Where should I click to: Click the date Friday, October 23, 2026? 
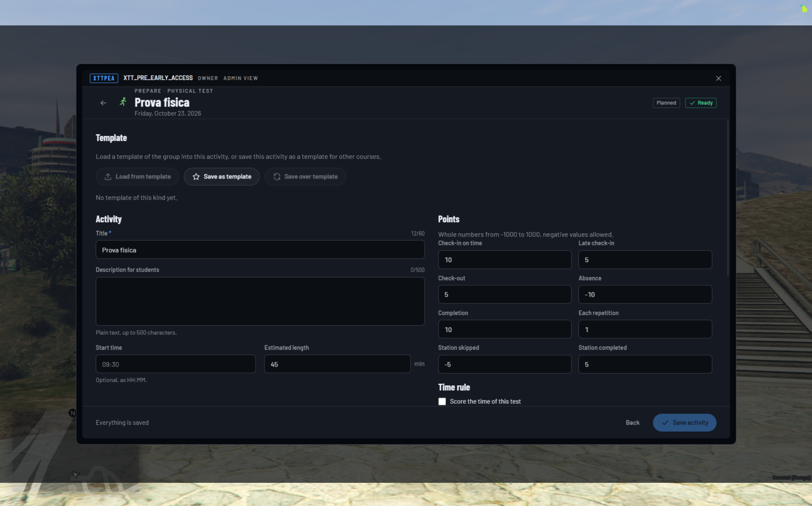coord(168,113)
